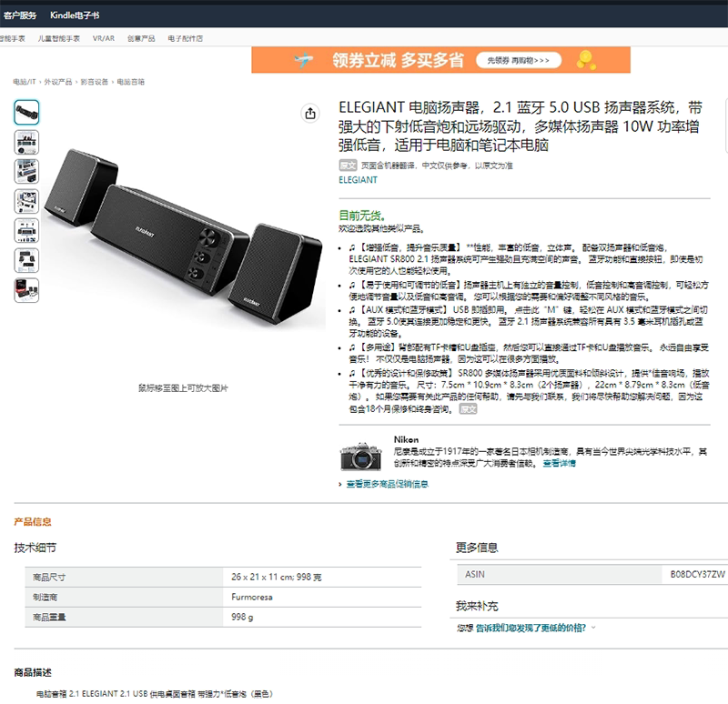Expand 查看更多商品促销信息
The width and height of the screenshot is (728, 704).
click(x=388, y=484)
